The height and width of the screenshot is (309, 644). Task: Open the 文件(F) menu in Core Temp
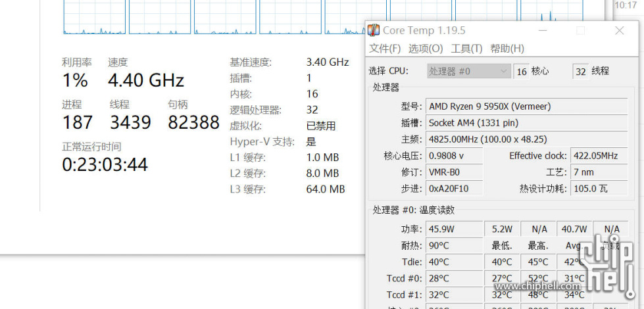385,49
